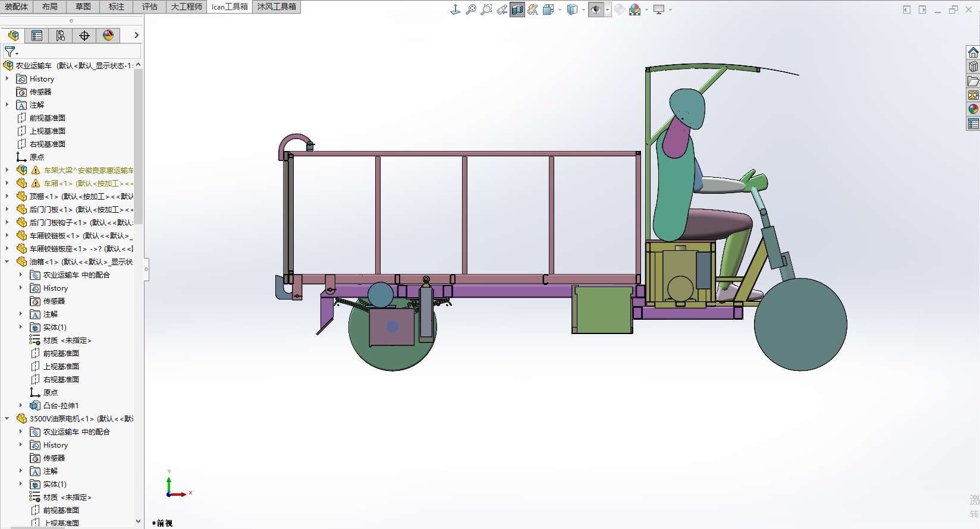Switch to the 草图 tab
Viewport: 980px width, 529px height.
[83, 7]
